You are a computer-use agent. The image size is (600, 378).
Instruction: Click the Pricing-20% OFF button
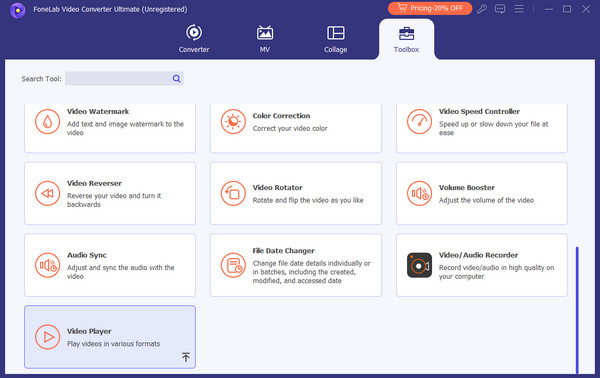coord(430,8)
